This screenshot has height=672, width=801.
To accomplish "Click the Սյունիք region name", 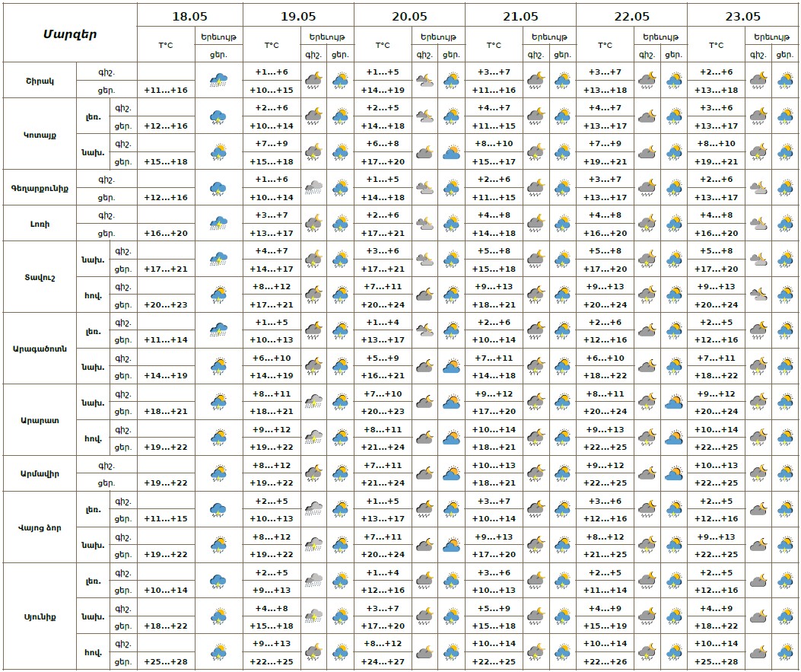I will pyautogui.click(x=40, y=616).
